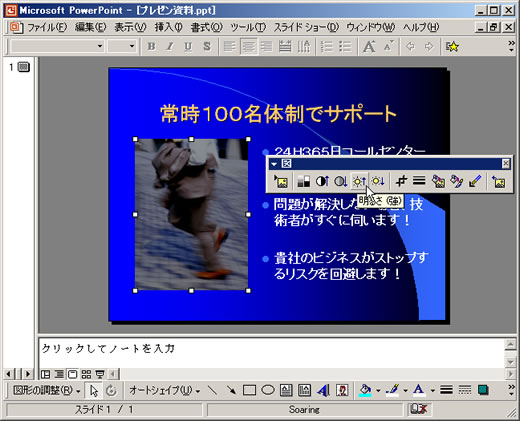Viewport: 520px width, 421px height.
Task: Click the Insert WordArt icon
Action: click(323, 390)
